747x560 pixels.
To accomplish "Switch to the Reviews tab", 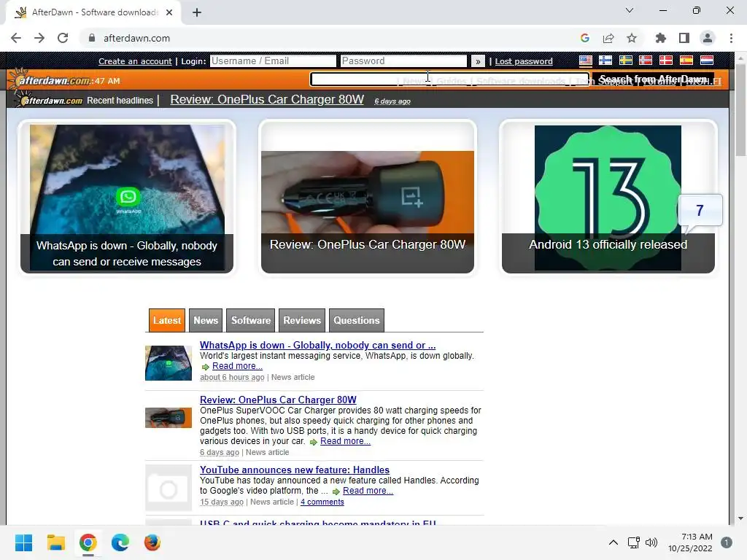I will pyautogui.click(x=302, y=320).
